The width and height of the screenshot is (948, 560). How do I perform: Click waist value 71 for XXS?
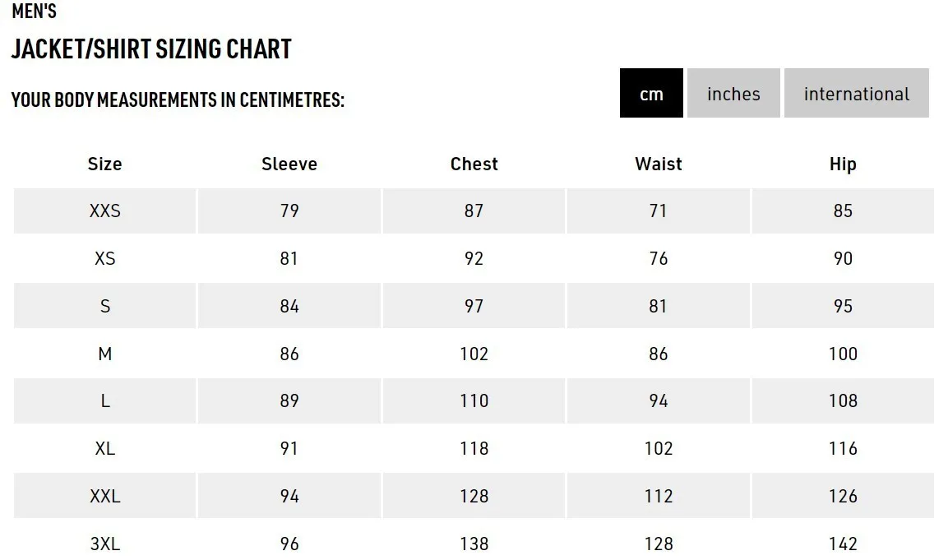pyautogui.click(x=659, y=211)
